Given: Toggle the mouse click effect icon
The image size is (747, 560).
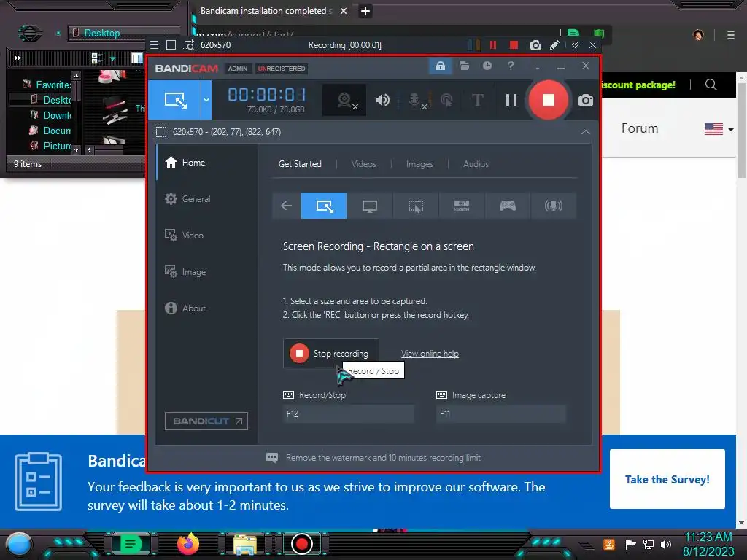Looking at the screenshot, I should (446, 100).
